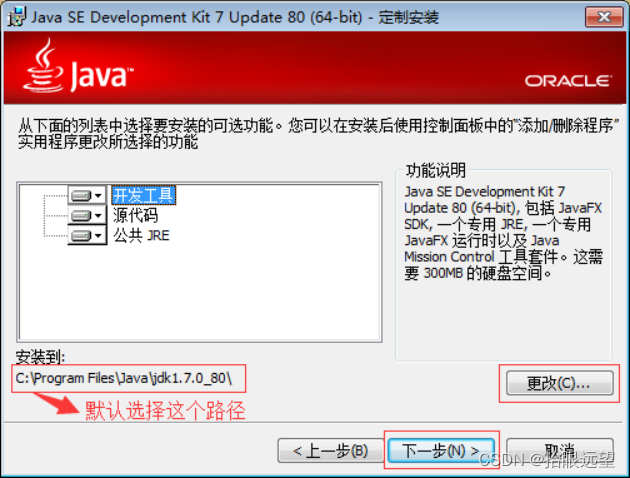Screen dimensions: 630x478
Task: Click the install path C:\Program Files\Java\jdk1.7.0_80\
Action: coord(124,378)
